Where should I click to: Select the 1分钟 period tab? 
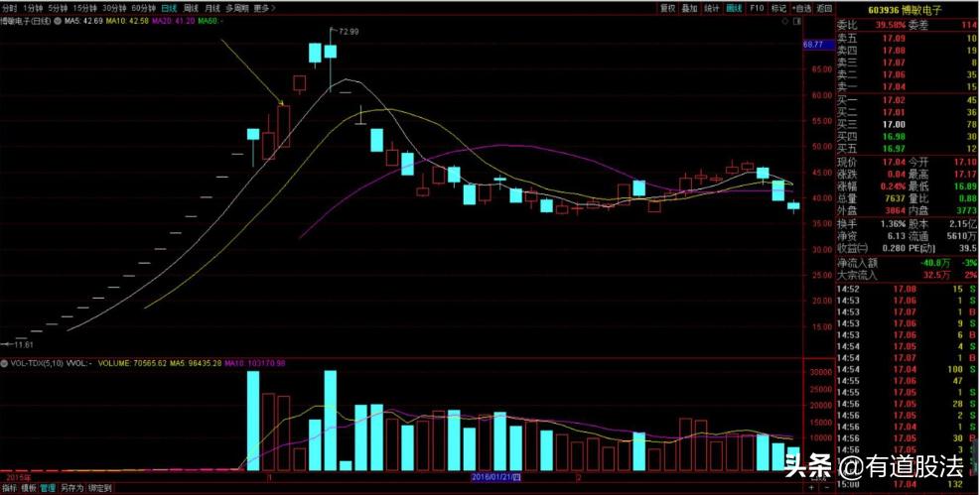32,8
